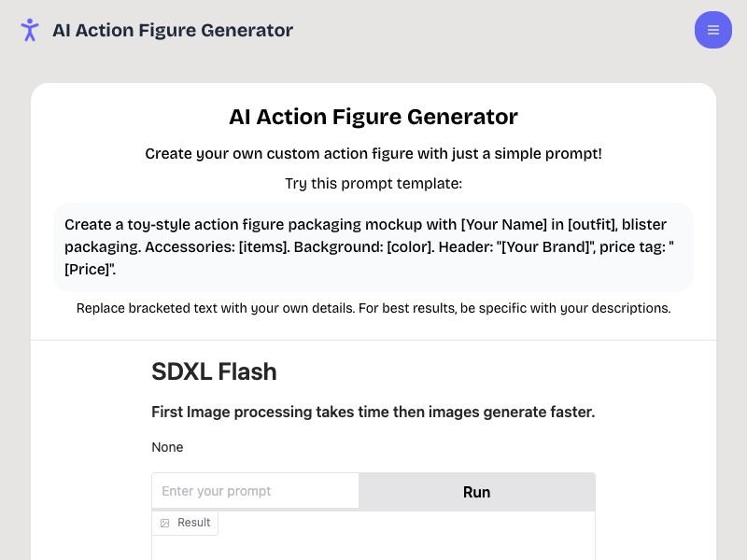
Task: Click the Run button
Action: click(x=476, y=492)
